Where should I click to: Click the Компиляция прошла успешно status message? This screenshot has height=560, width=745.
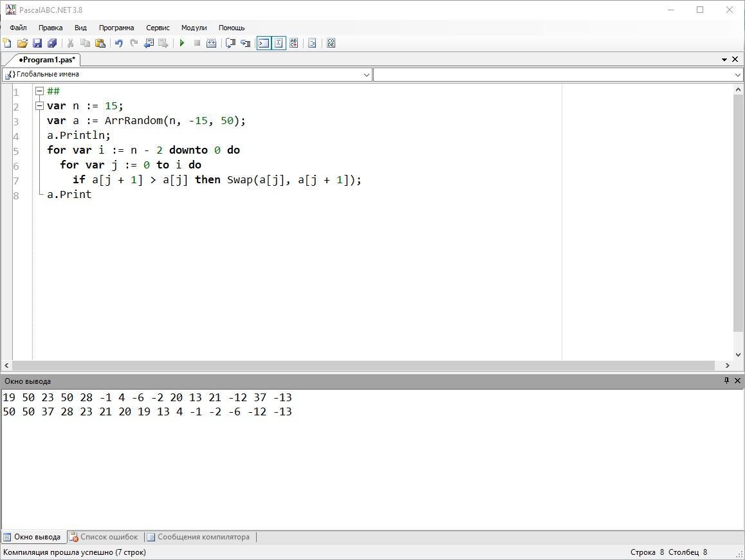pyautogui.click(x=75, y=552)
